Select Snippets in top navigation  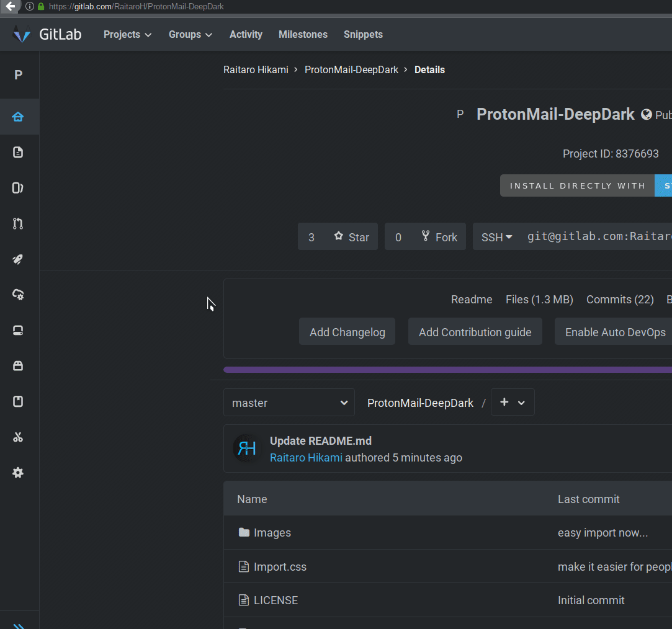point(363,34)
